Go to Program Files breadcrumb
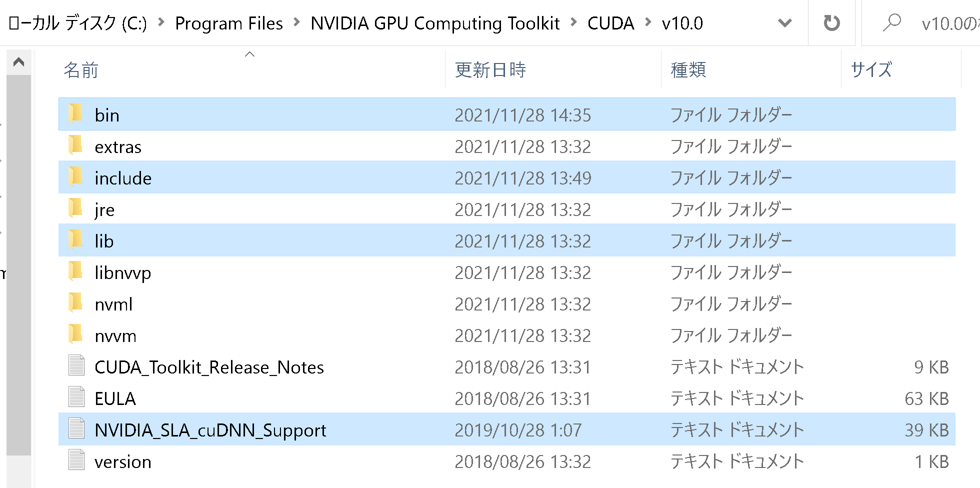 [229, 23]
